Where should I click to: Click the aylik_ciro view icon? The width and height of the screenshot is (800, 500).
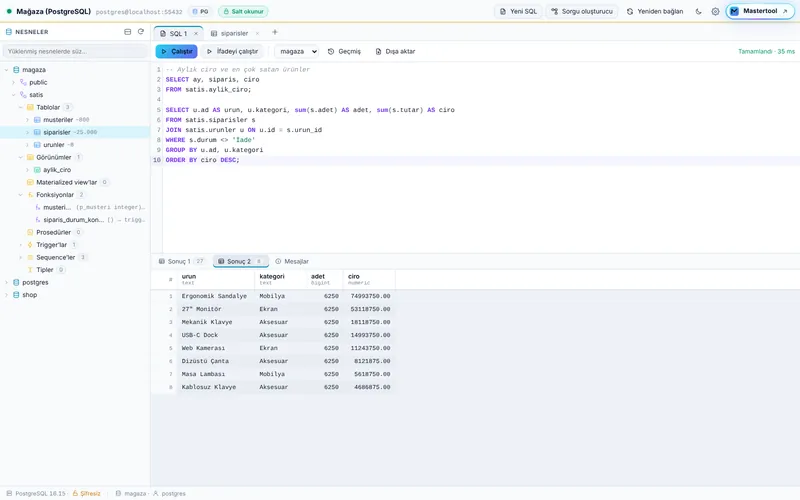37,170
